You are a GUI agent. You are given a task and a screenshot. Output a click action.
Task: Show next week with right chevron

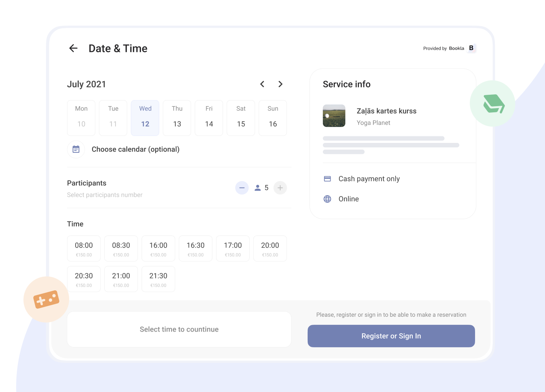pyautogui.click(x=281, y=84)
